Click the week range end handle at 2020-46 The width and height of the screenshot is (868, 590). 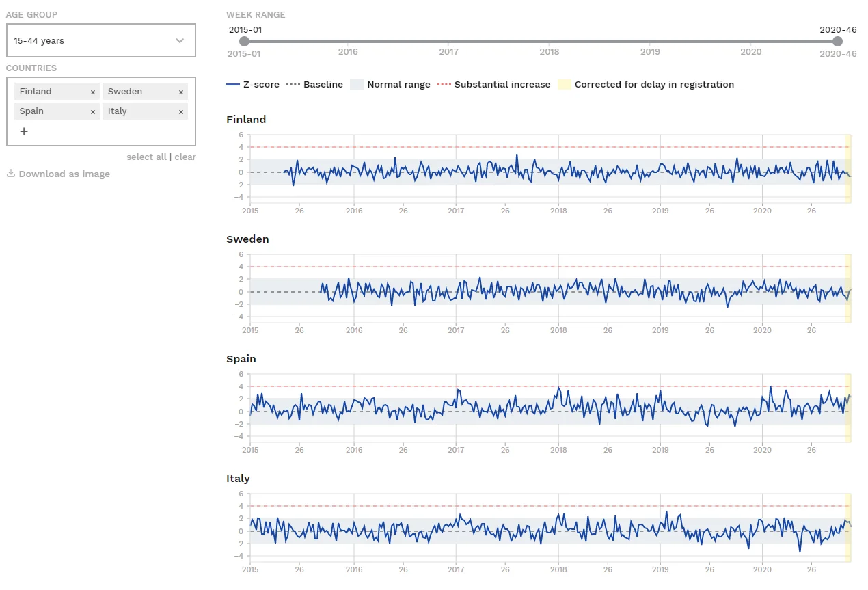tap(838, 42)
